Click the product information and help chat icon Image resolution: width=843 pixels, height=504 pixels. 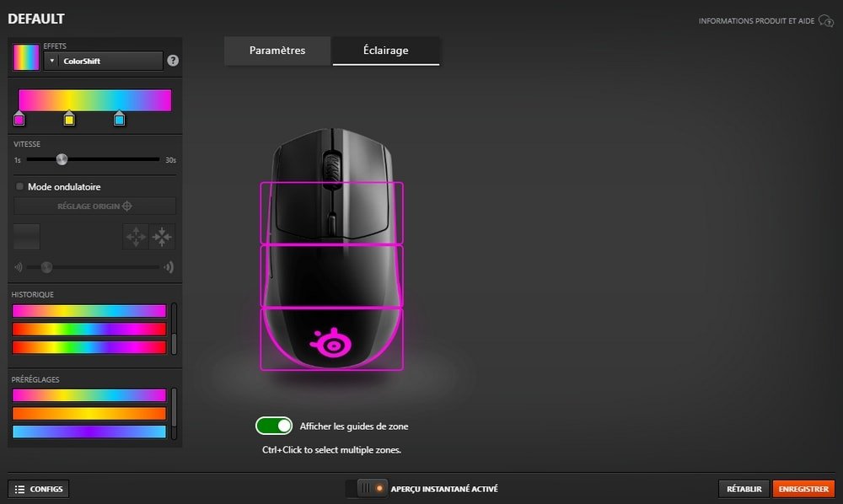825,21
